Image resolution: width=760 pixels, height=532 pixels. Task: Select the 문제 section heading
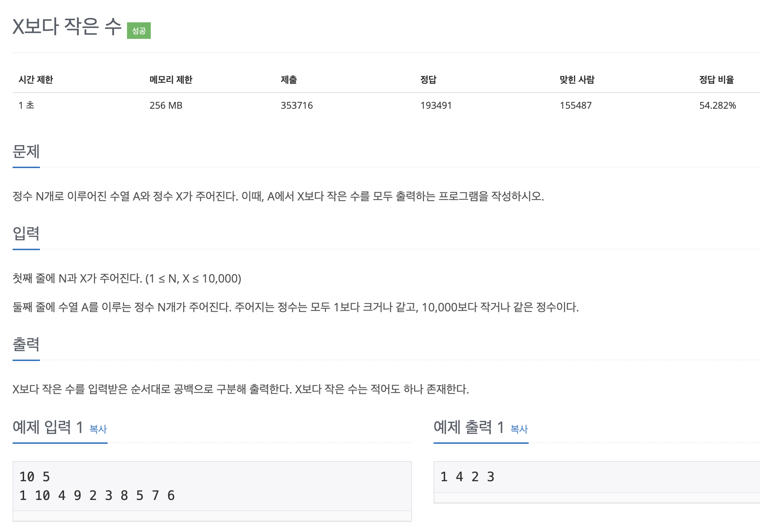26,151
